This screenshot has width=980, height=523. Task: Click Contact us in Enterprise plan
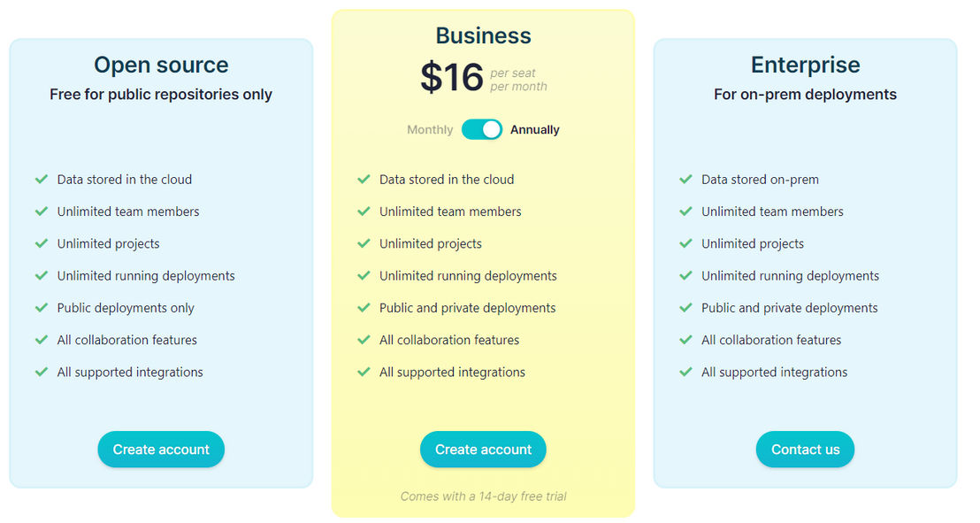pyautogui.click(x=805, y=450)
